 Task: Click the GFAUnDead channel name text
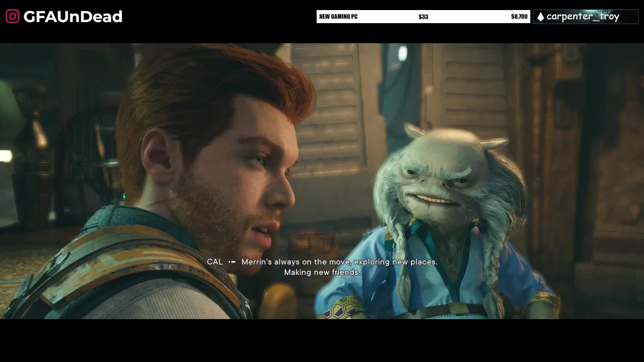tap(73, 17)
